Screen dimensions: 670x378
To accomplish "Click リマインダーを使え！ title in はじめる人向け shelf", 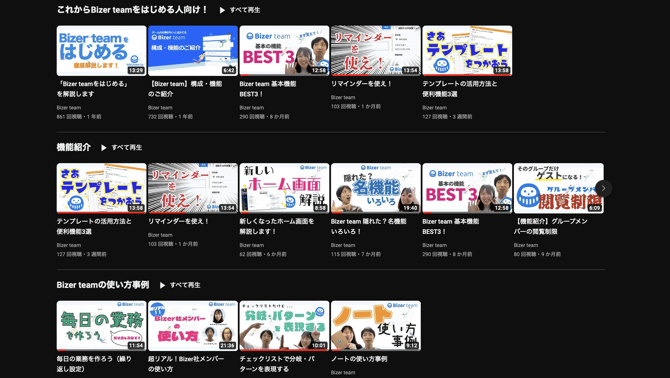I will click(361, 84).
